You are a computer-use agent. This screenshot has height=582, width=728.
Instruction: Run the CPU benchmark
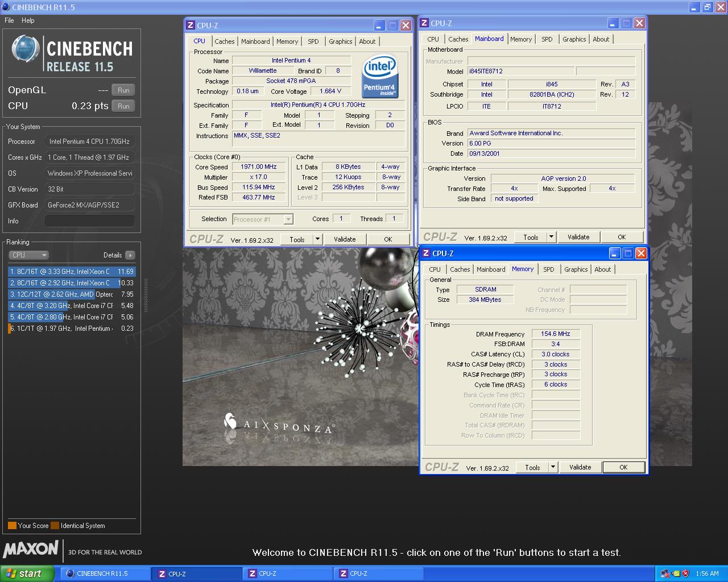pos(123,106)
